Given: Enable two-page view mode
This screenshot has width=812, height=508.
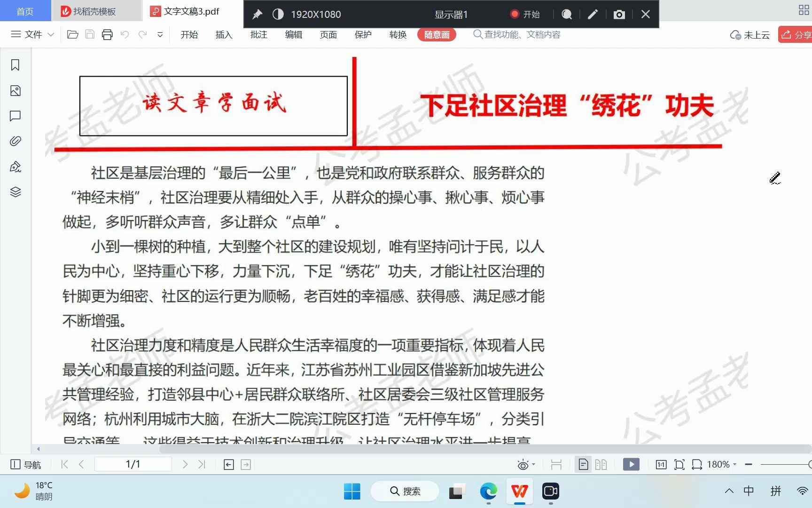Looking at the screenshot, I should tap(601, 465).
